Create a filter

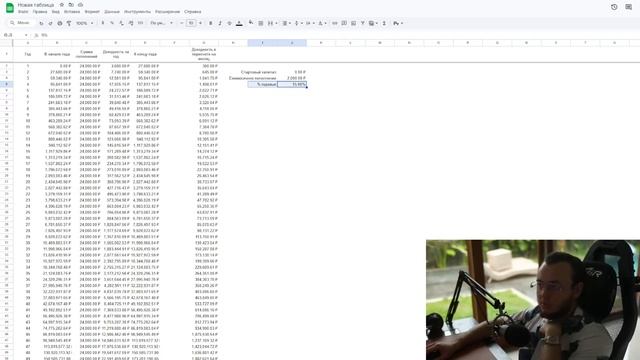click(362, 23)
